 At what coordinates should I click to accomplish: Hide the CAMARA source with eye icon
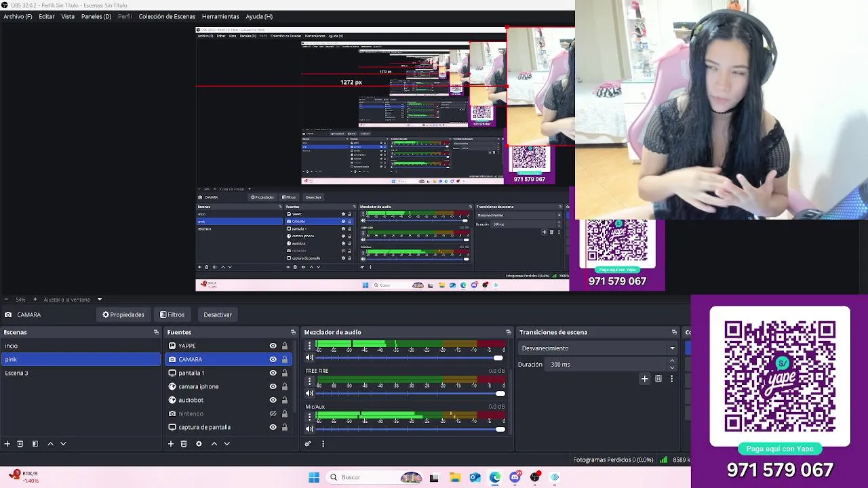click(273, 359)
